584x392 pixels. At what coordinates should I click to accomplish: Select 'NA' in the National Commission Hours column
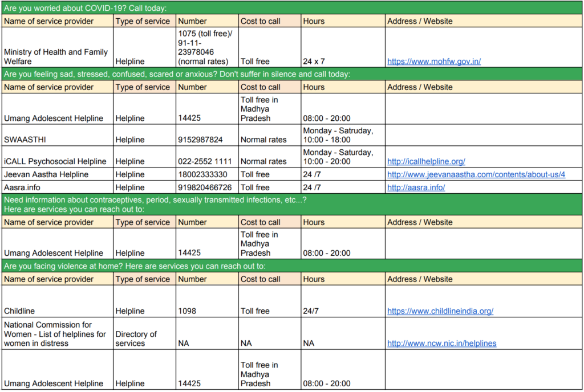[x=309, y=343]
